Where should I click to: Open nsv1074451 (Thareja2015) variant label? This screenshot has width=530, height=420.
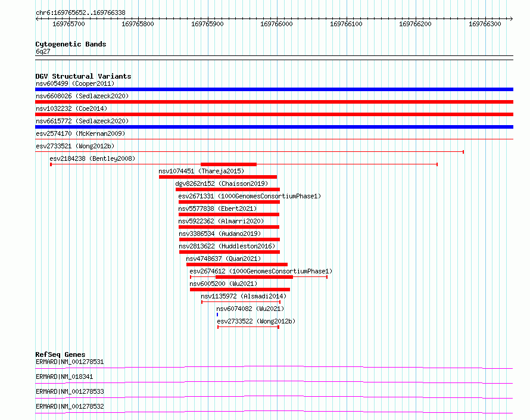pyautogui.click(x=201, y=171)
